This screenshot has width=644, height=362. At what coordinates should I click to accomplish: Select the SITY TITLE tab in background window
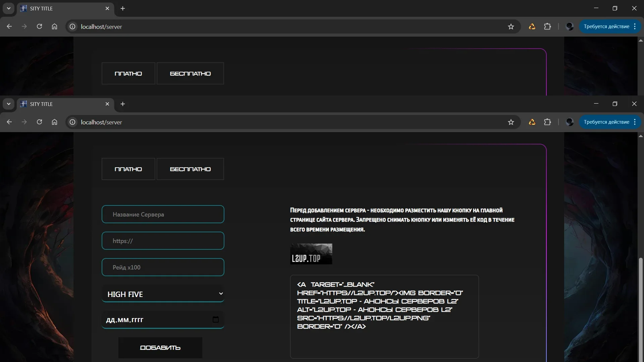tap(65, 8)
